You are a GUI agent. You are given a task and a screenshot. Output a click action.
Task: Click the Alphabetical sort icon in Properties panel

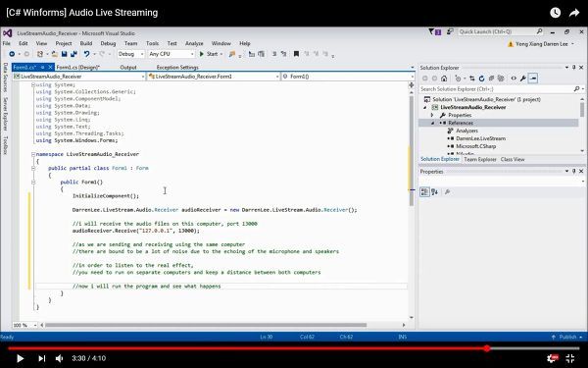click(x=434, y=192)
